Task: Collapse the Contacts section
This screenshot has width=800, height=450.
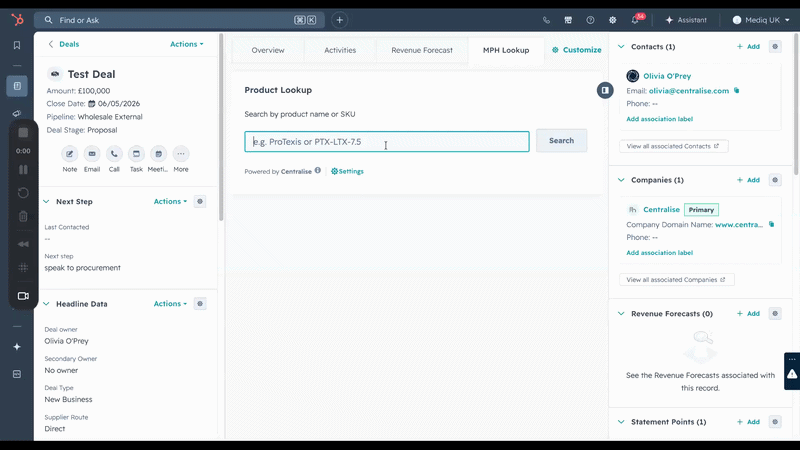Action: (621, 46)
